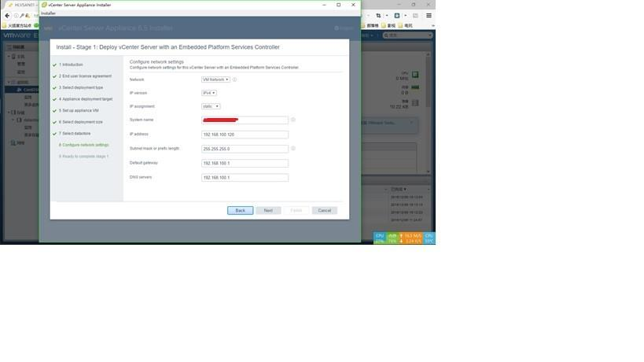Click the orange network speed monitor widget
The height and width of the screenshot is (362, 644).
[x=410, y=238]
